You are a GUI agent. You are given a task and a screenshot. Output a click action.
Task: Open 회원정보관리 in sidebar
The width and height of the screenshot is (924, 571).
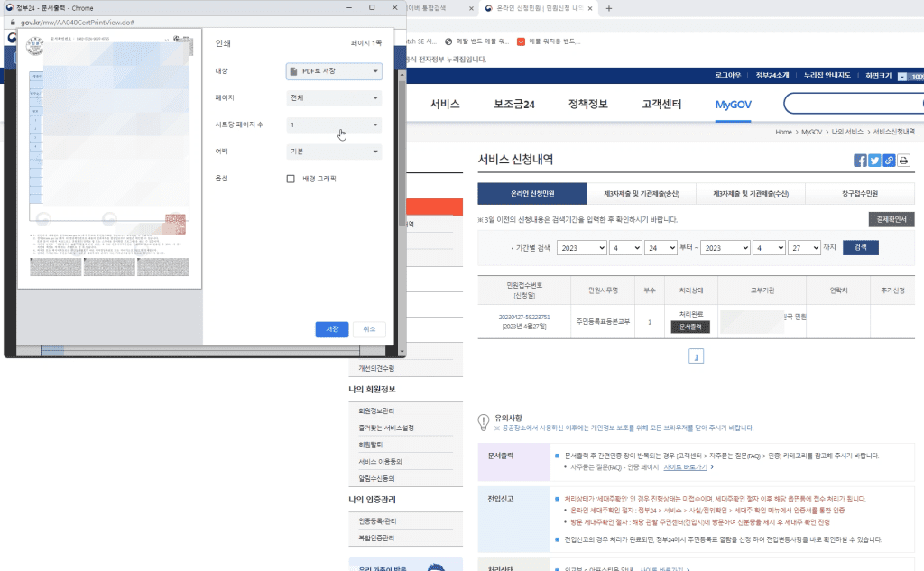376,410
